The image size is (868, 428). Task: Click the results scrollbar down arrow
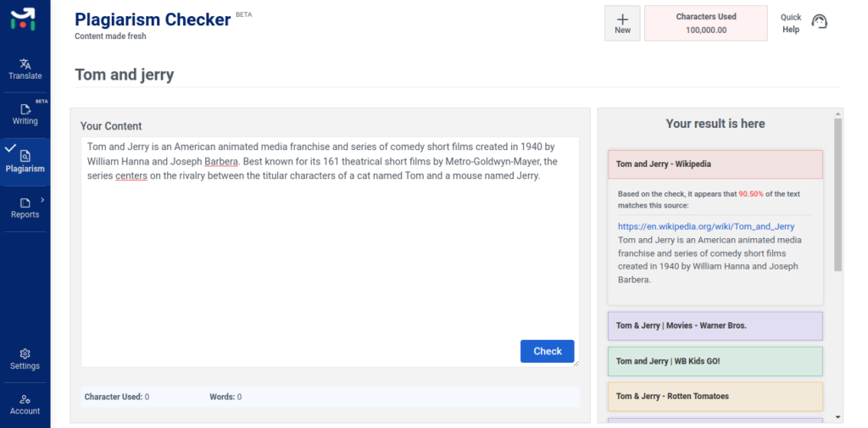point(837,417)
